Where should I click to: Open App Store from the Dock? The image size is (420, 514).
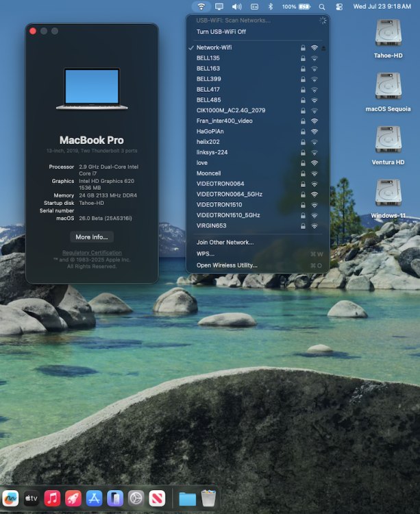click(95, 498)
